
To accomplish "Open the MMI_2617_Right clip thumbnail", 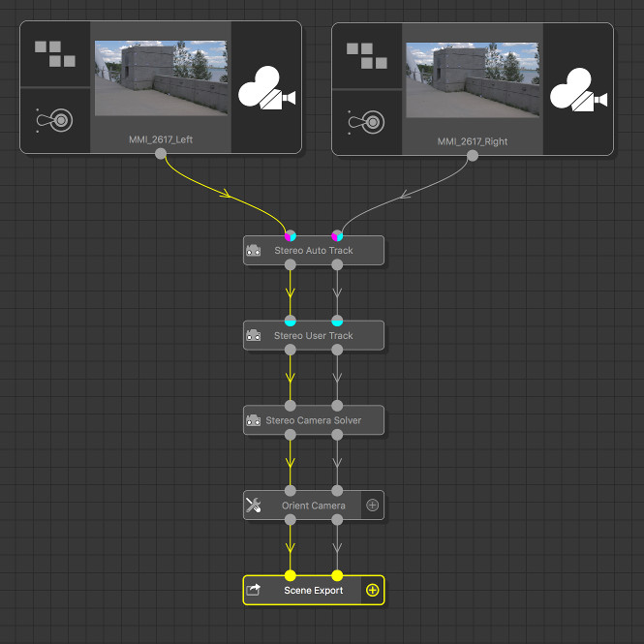I will 473,79.
